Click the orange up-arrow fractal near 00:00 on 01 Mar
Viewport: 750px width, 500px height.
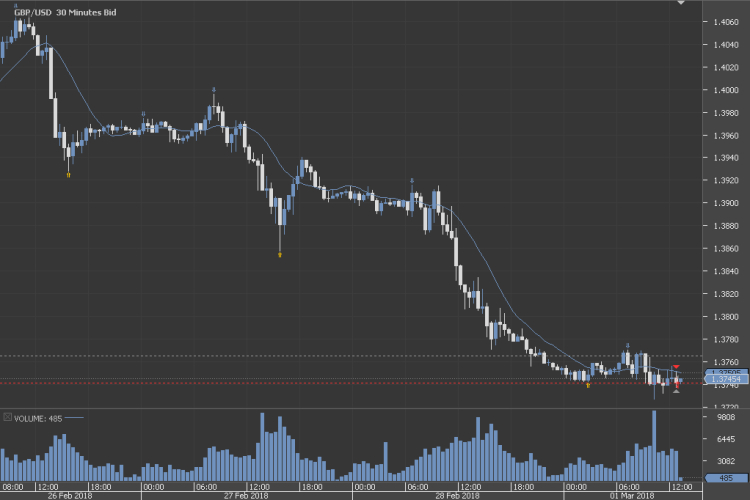coord(588,385)
